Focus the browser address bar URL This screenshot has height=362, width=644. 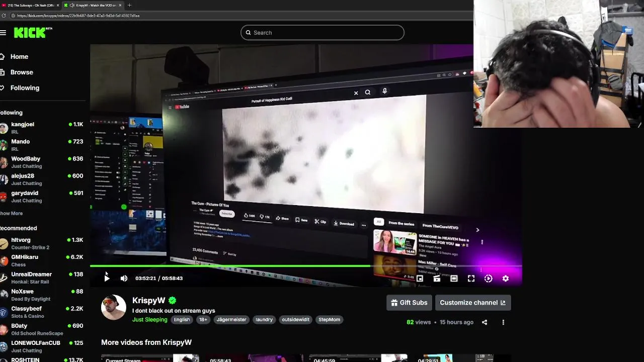tap(78, 16)
